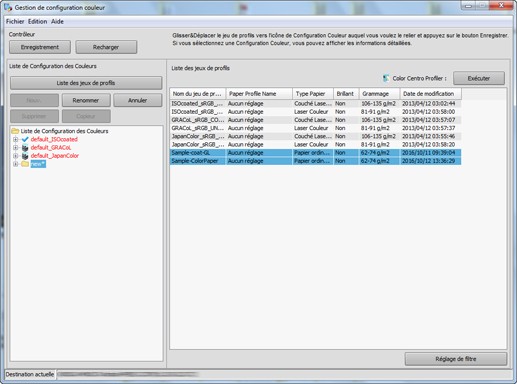Sort by Brillant column header

click(346, 94)
